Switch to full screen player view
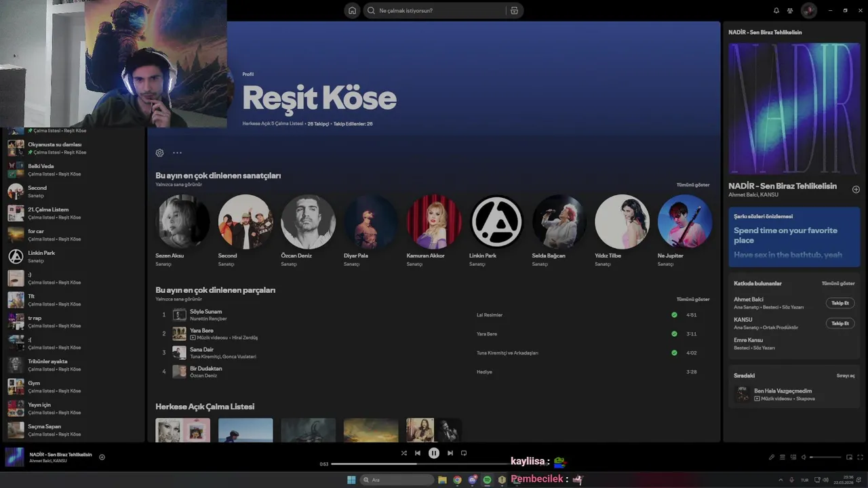The image size is (868, 488). pos(861,457)
